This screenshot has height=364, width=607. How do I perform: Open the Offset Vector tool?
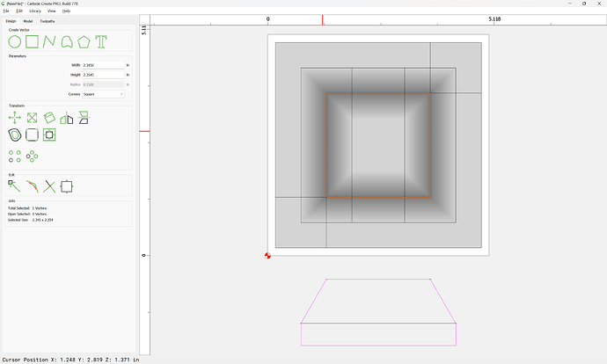click(15, 135)
